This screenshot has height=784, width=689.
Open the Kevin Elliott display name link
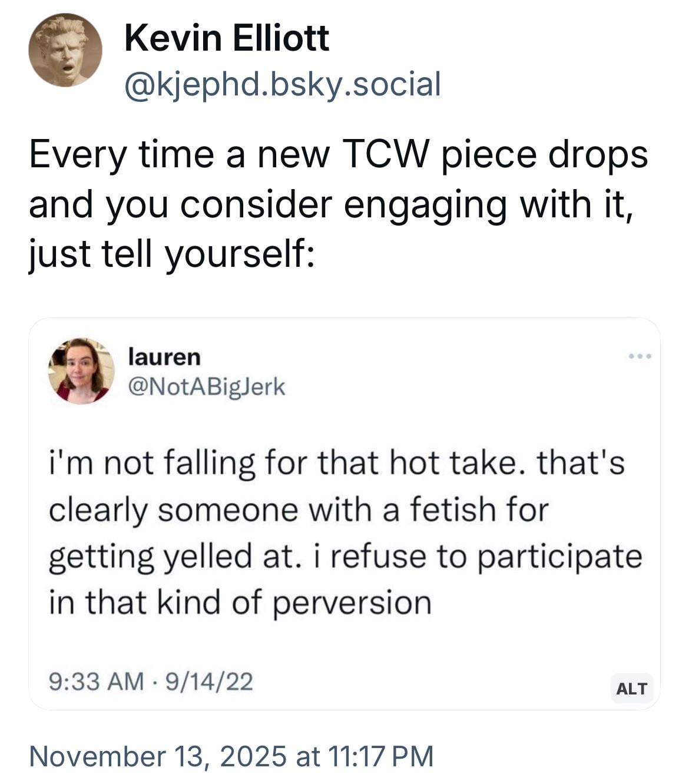tap(227, 38)
